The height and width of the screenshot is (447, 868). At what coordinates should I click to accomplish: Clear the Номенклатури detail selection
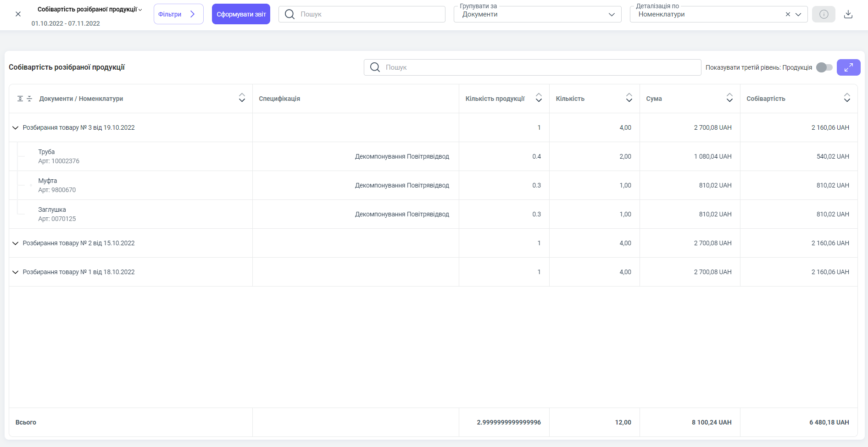(x=788, y=14)
